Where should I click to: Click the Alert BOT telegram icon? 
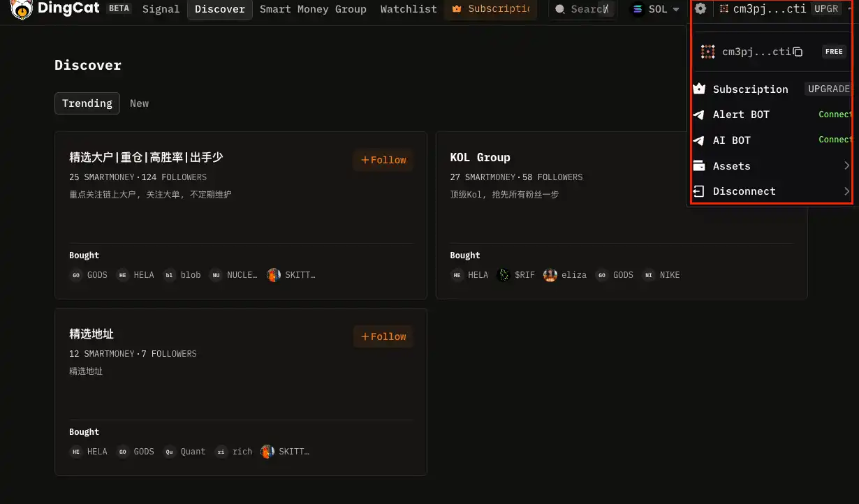[x=698, y=114]
